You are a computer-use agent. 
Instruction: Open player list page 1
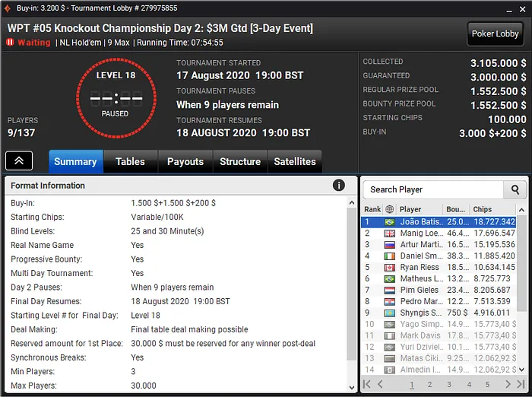point(412,385)
